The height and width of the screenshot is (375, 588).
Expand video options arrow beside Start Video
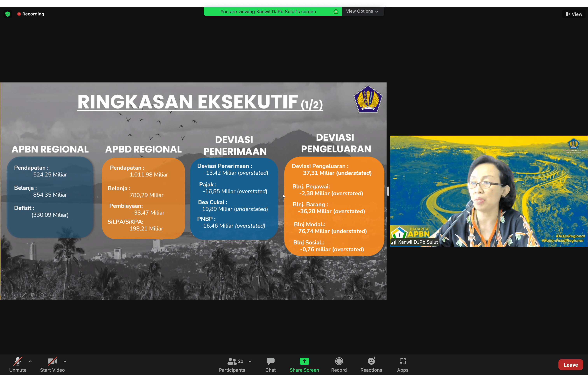click(65, 361)
